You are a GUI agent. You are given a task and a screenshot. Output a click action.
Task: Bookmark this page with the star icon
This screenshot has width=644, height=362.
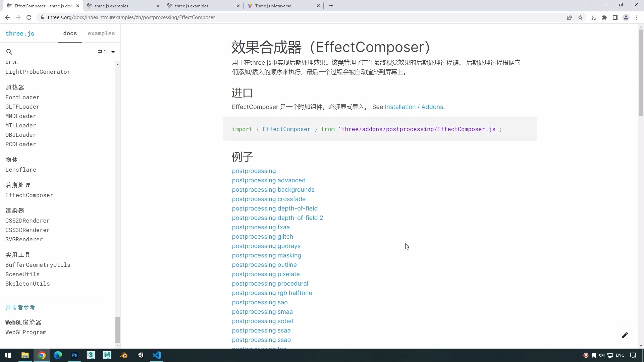pyautogui.click(x=581, y=17)
